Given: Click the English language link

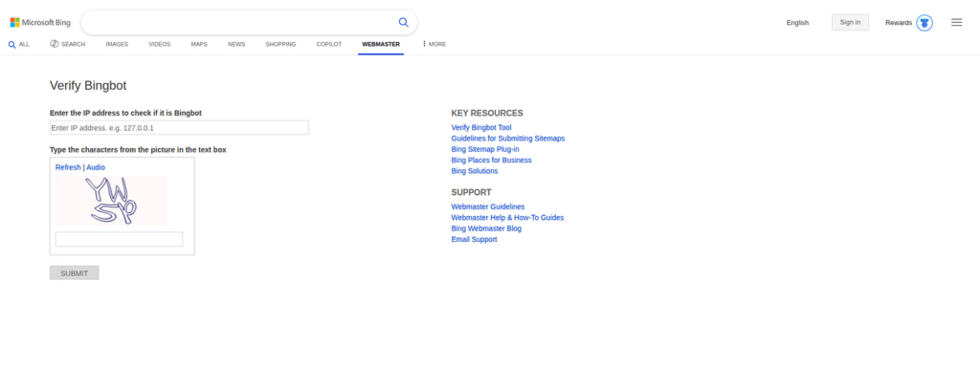Looking at the screenshot, I should coord(797,22).
